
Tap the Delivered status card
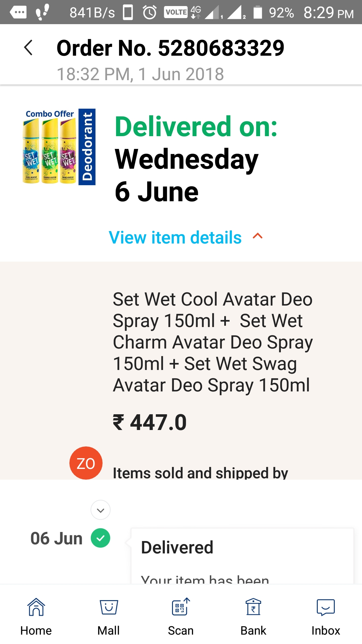coord(242,555)
